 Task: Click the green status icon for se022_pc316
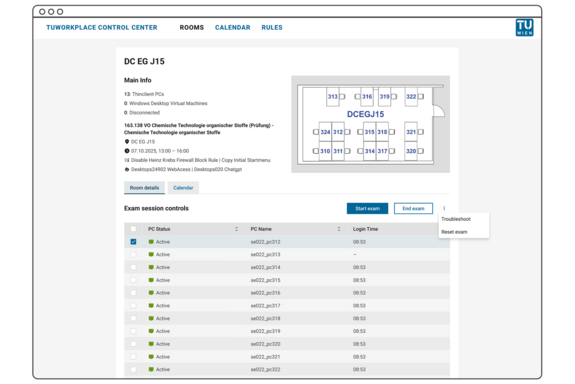[151, 293]
